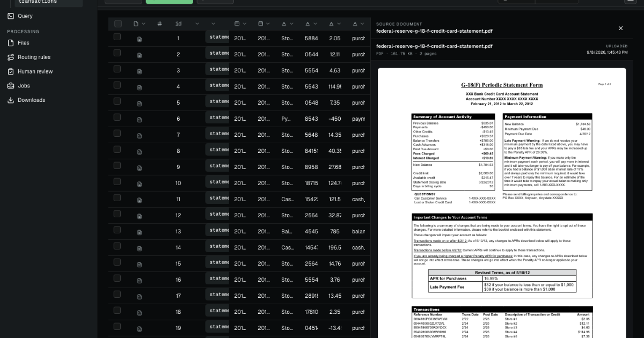Click the document icon in row 13
644x338 pixels.
(x=140, y=232)
